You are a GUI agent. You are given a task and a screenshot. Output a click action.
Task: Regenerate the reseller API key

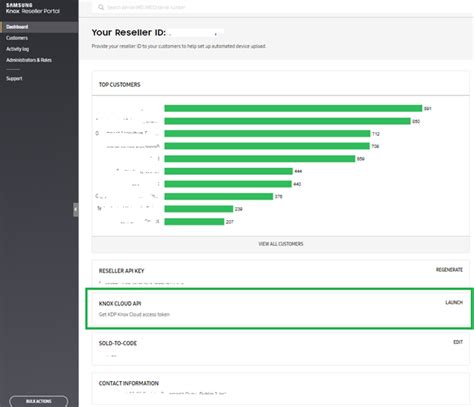pos(449,270)
